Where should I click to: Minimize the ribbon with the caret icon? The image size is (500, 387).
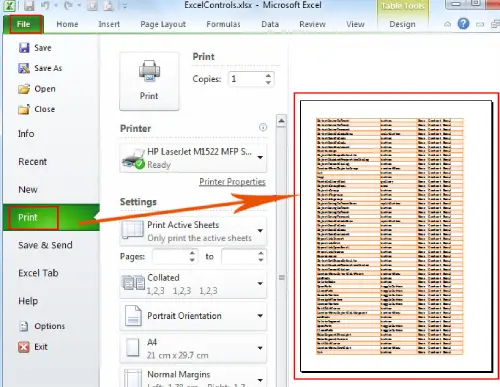[x=447, y=24]
